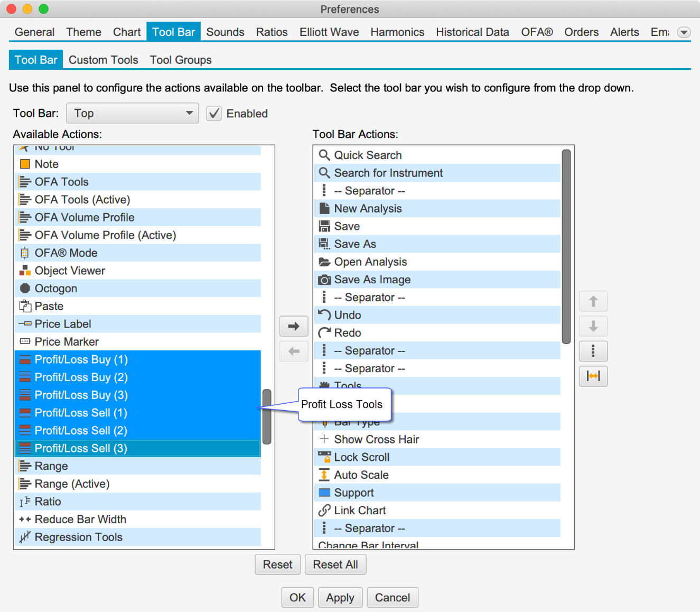Click the Available Actions list scrollbar
700x612 pixels.
[x=267, y=416]
